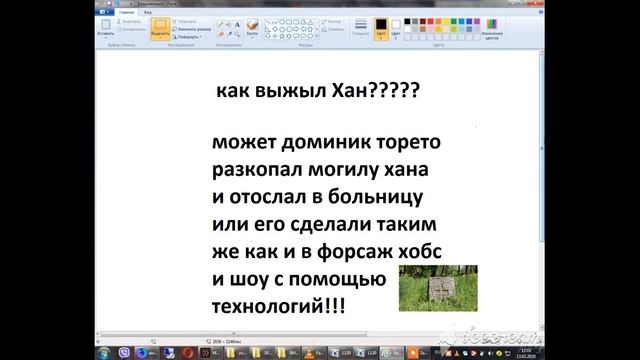The height and width of the screenshot is (360, 640).
Task: Select the Eraser tool
Action: [x=221, y=35]
